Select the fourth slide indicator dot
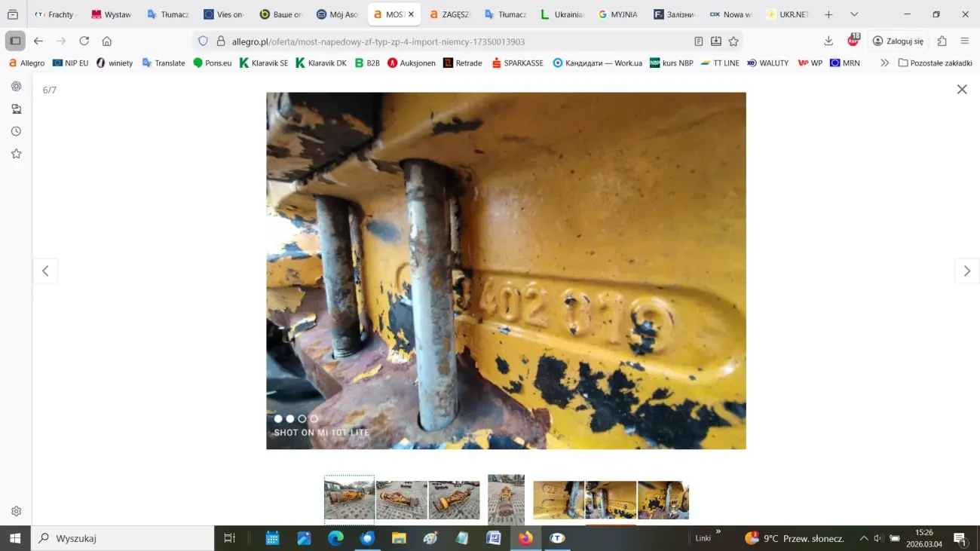The height and width of the screenshot is (551, 980). (313, 418)
